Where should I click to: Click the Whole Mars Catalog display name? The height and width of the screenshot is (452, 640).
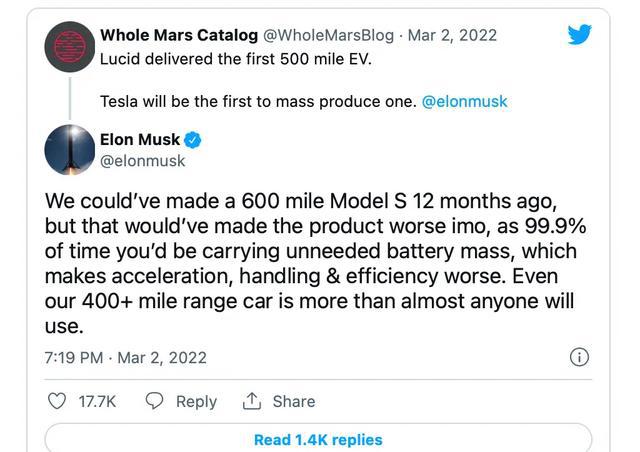click(179, 35)
